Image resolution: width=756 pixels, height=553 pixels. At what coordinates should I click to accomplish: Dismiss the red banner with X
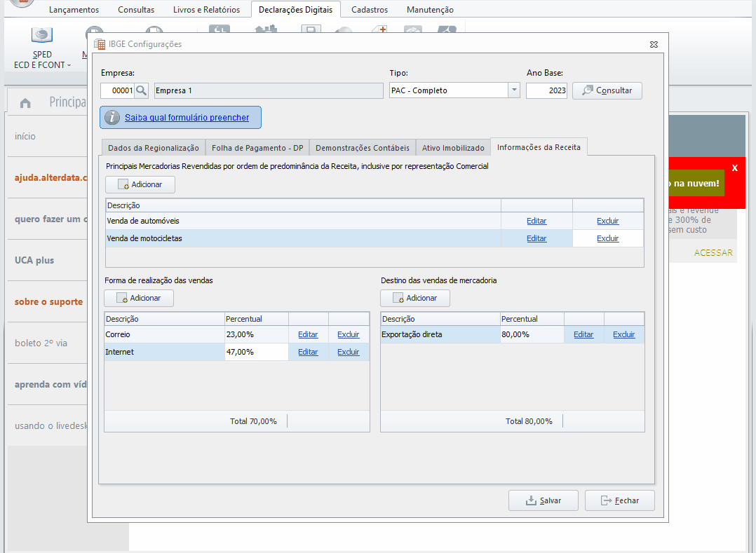click(734, 168)
